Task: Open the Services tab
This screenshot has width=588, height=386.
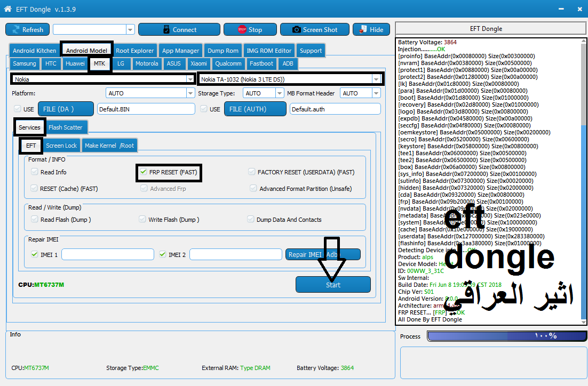Action: pos(30,127)
